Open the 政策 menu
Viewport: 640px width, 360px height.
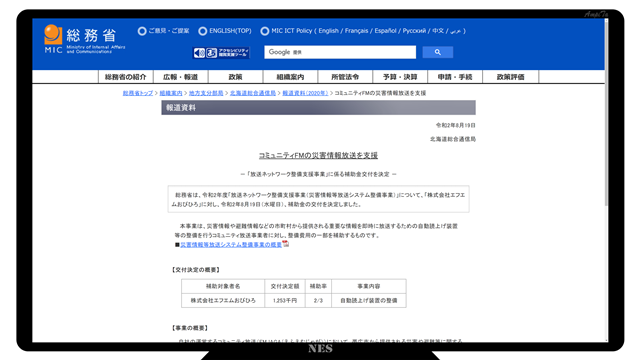pos(236,77)
